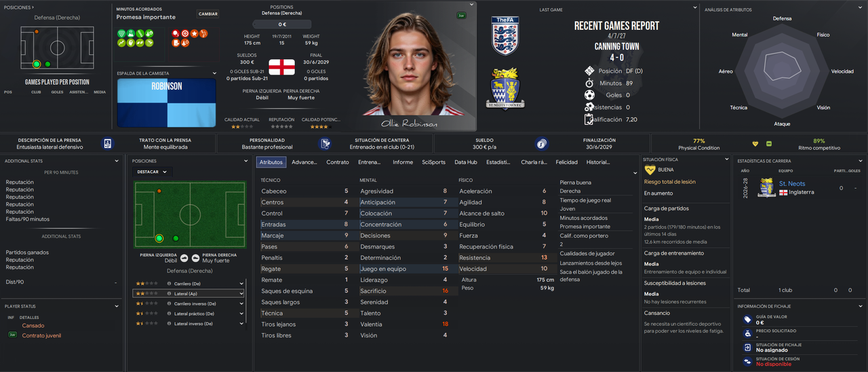
Task: Select the highlighted right-back dot on lower pitch
Action: (x=159, y=238)
